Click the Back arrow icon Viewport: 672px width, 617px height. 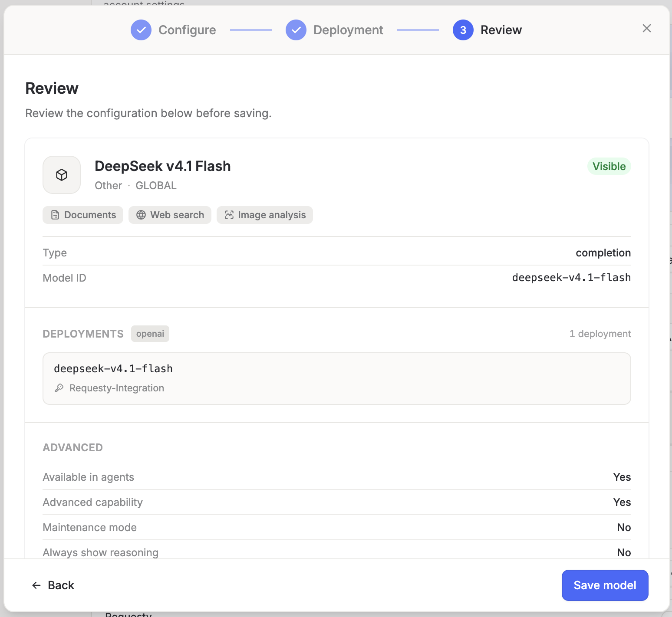point(36,585)
